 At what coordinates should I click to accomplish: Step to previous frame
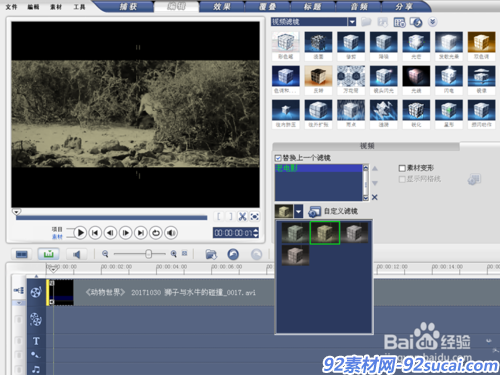[x=110, y=233]
